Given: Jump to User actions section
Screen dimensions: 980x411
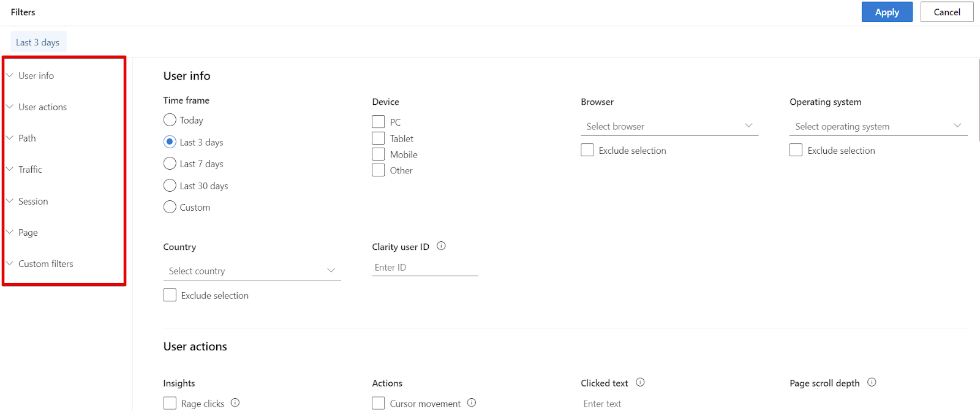Looking at the screenshot, I should (42, 107).
